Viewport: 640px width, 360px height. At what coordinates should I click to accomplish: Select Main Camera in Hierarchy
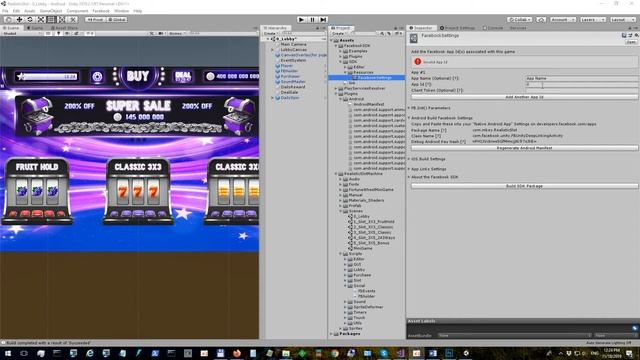[x=293, y=44]
